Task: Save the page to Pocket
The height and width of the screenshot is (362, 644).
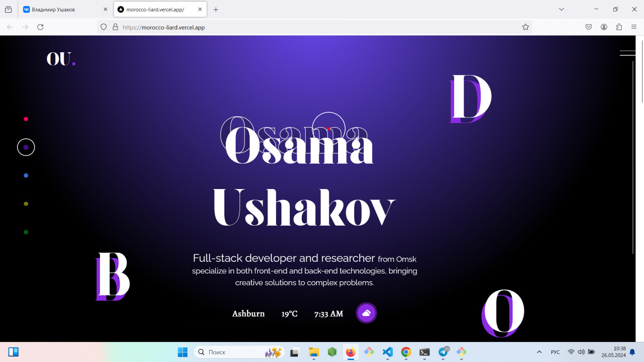Action: [588, 27]
